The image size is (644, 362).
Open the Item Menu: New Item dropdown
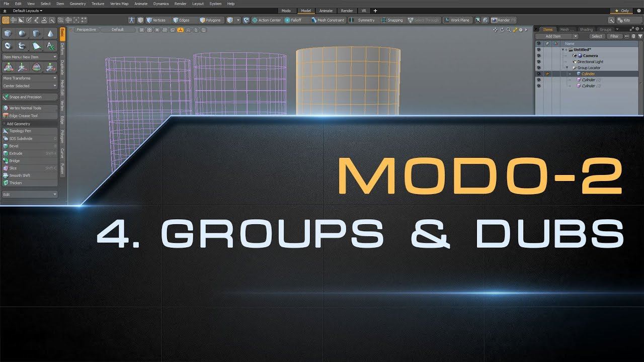click(x=30, y=57)
